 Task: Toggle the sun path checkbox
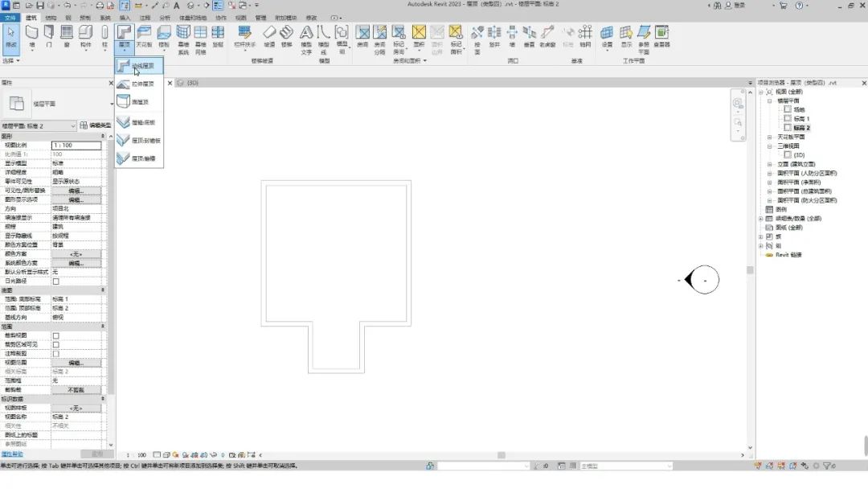tap(56, 281)
